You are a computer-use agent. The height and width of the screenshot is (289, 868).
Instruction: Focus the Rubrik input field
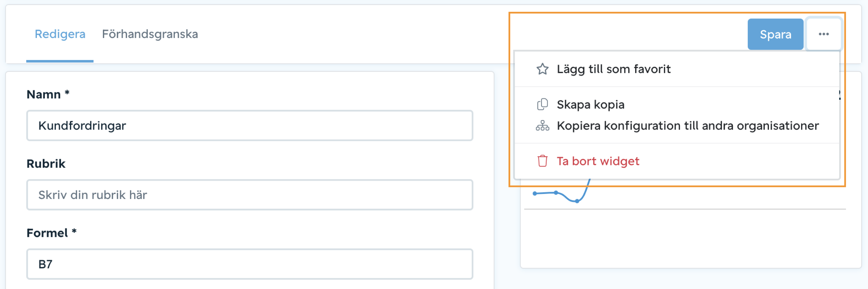coord(249,195)
